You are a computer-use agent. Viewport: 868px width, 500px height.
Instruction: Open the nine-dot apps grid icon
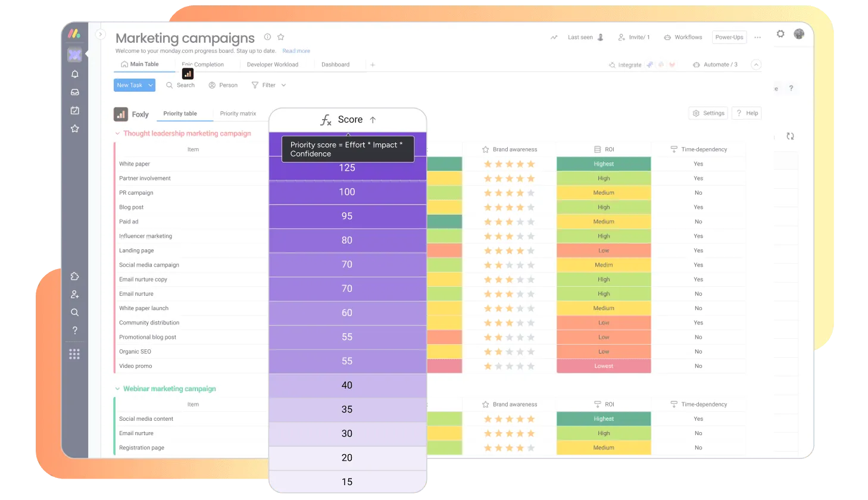(74, 355)
